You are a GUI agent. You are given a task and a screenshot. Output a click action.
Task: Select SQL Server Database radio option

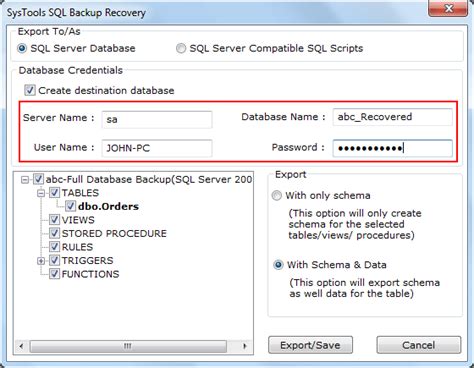click(x=22, y=49)
